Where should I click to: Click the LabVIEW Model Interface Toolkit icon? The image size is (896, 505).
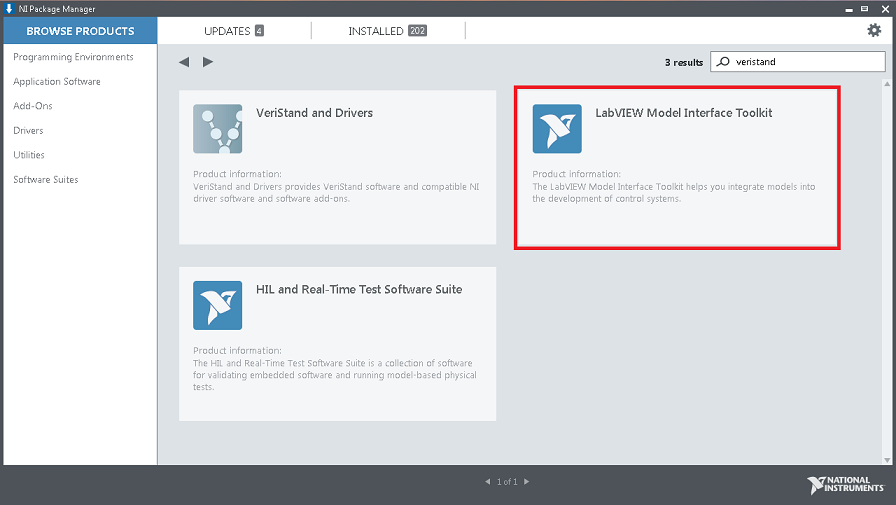557,129
